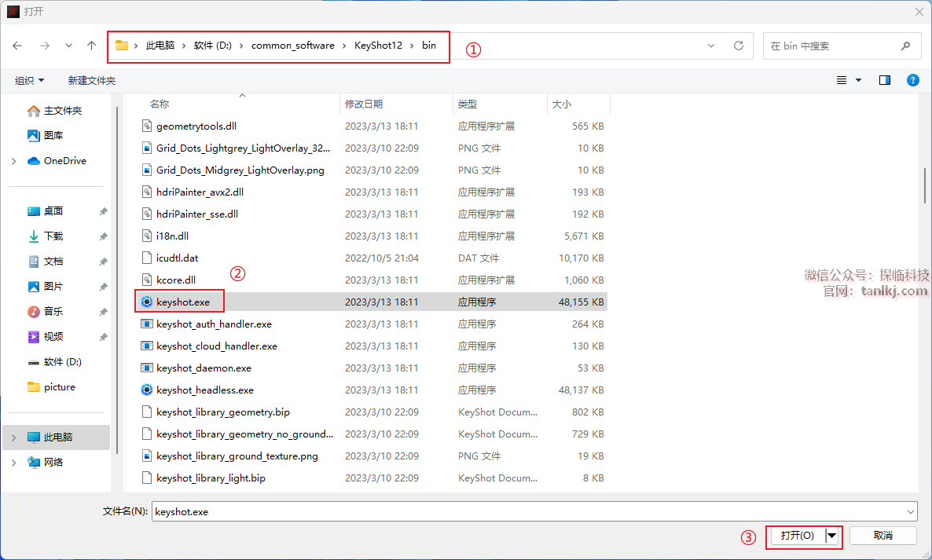Go back with the left arrow
The image size is (932, 560).
point(17,46)
